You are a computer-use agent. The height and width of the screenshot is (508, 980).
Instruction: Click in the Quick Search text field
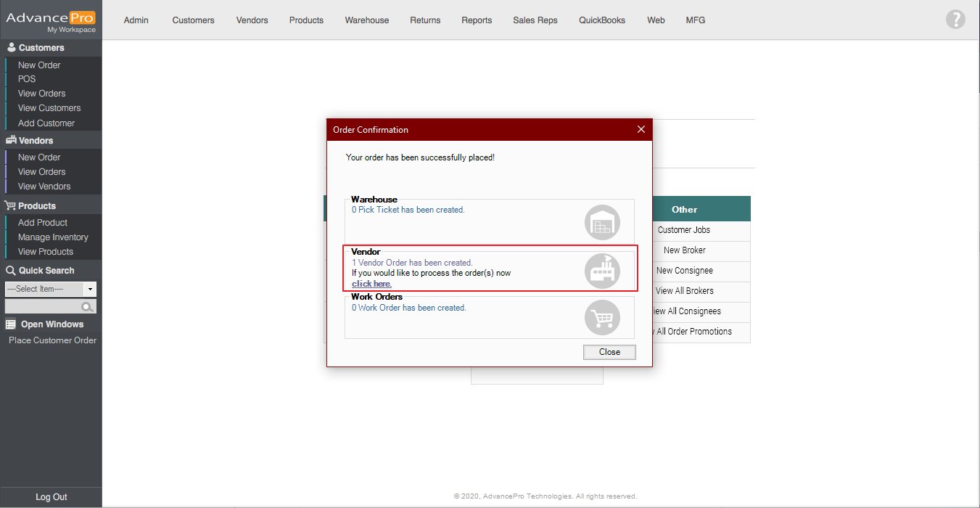(42, 307)
